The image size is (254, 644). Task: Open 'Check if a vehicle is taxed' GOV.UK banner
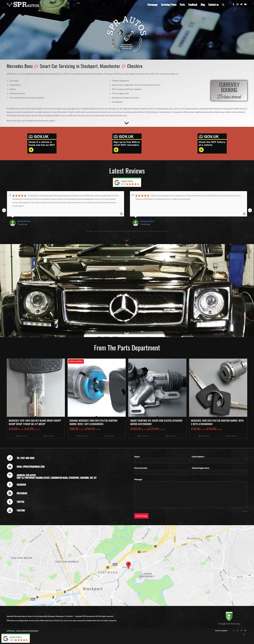point(42,143)
